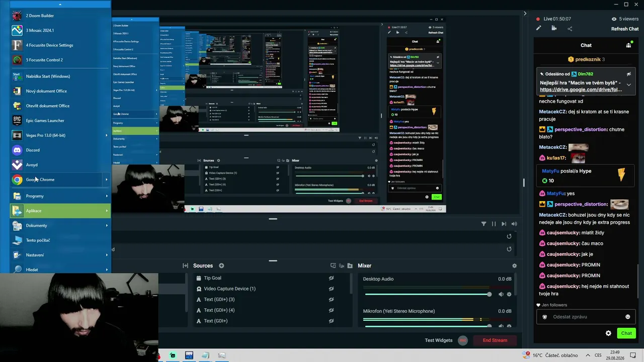The image size is (644, 362).
Task: Toggle visibility of Tip Goal source
Action: (331, 278)
